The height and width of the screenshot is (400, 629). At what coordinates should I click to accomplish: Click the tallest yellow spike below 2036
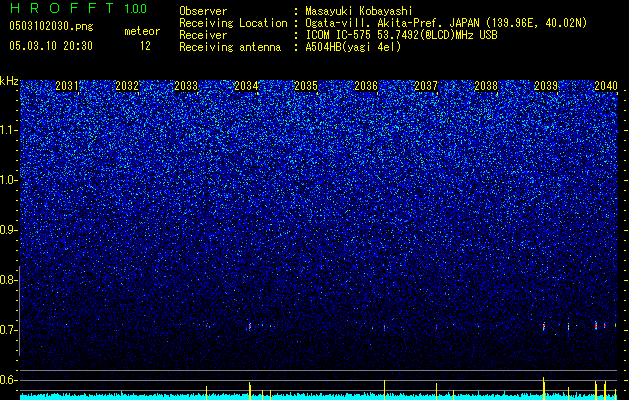pyautogui.click(x=384, y=390)
